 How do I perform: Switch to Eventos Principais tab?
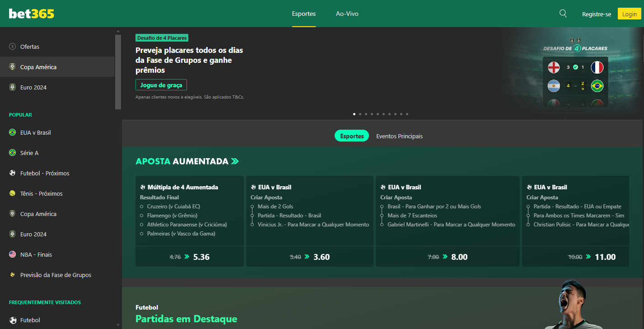tap(400, 136)
